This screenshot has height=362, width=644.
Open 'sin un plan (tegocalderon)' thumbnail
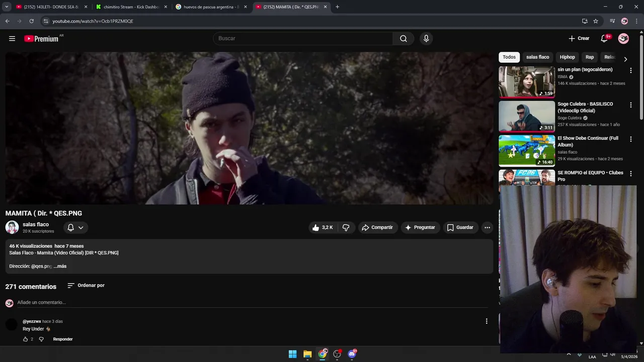click(527, 82)
